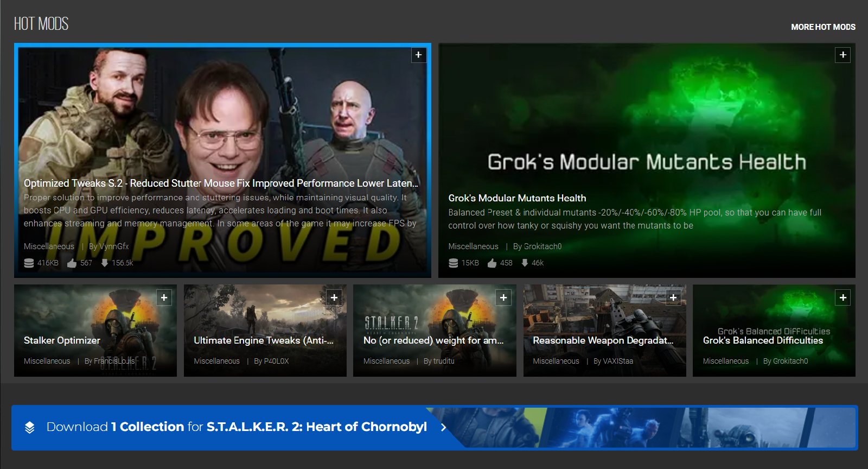Click file size icon beside 416KB

[29, 263]
